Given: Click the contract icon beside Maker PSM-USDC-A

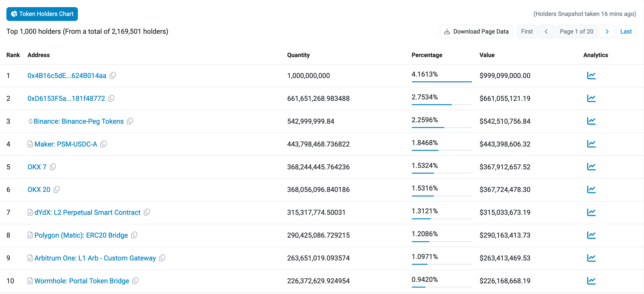Looking at the screenshot, I should click(30, 144).
